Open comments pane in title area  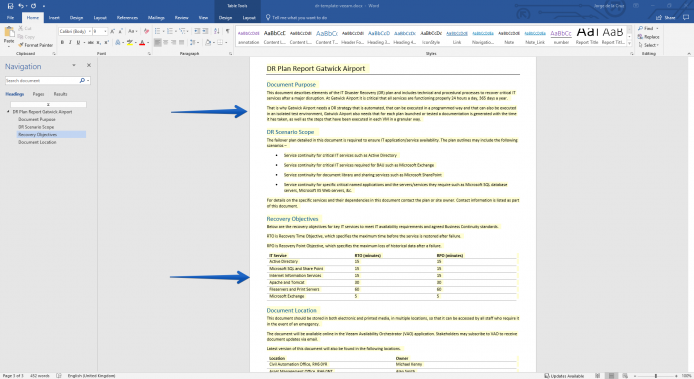point(686,18)
